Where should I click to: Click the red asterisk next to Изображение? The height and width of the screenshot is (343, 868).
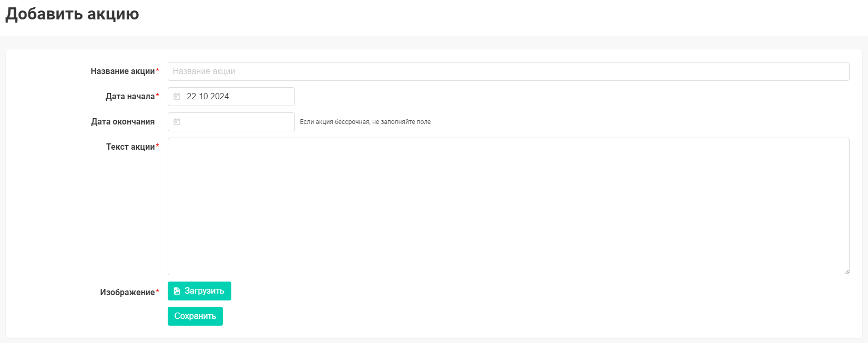(158, 292)
